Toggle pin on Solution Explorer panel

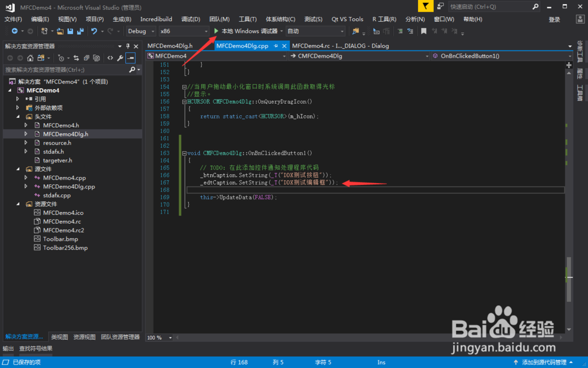click(x=128, y=46)
